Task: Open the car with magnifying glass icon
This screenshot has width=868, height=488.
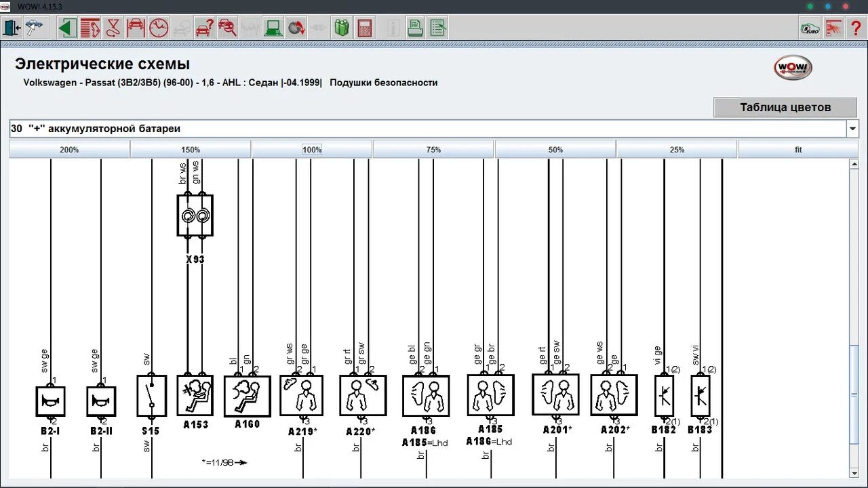Action: (228, 28)
